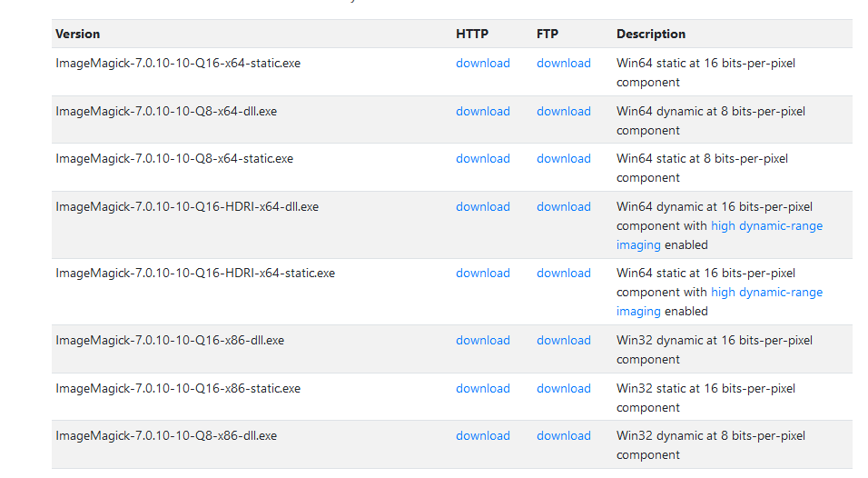This screenshot has height=478, width=868.
Task: Click FTP download for Q16-x86-static.exe
Action: (564, 389)
